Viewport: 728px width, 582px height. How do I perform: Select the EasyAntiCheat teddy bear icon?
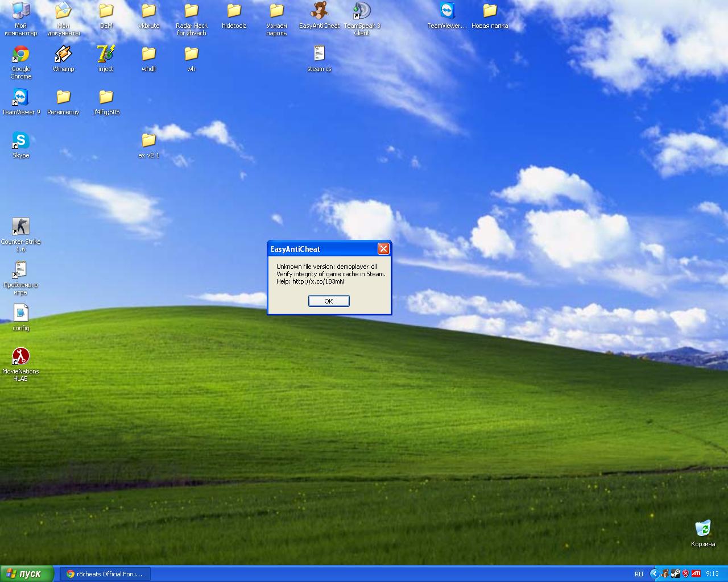point(319,16)
